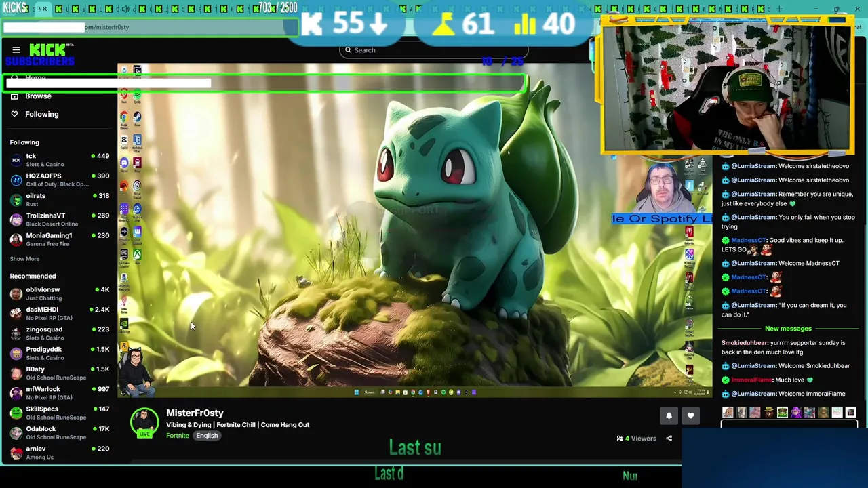Click the Browse icon in sidebar
This screenshot has width=868, height=488.
click(x=14, y=96)
